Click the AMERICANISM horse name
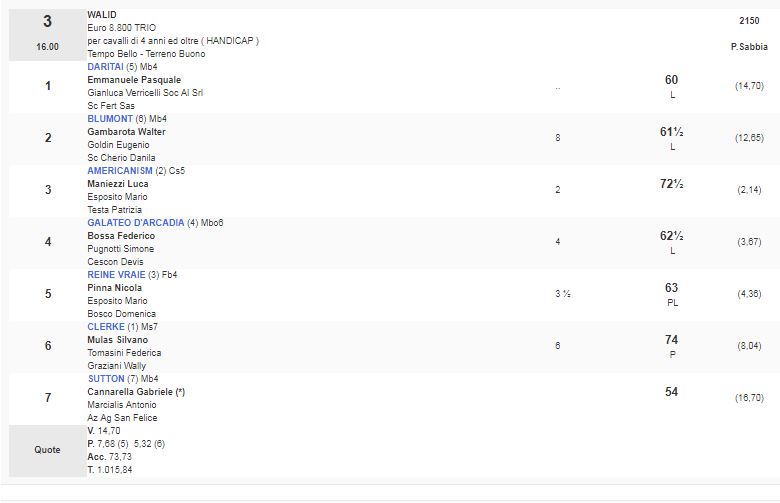Viewport: 780px width, 503px height. pyautogui.click(x=120, y=171)
